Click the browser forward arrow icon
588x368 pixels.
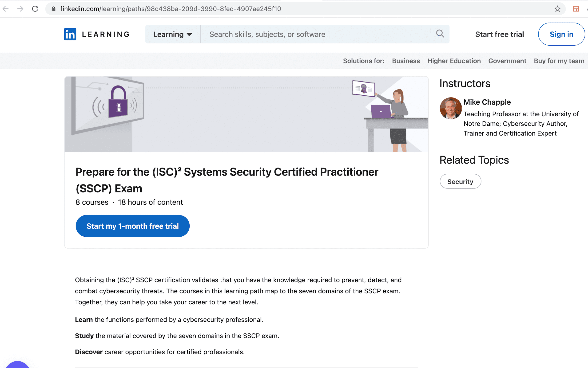(x=20, y=8)
